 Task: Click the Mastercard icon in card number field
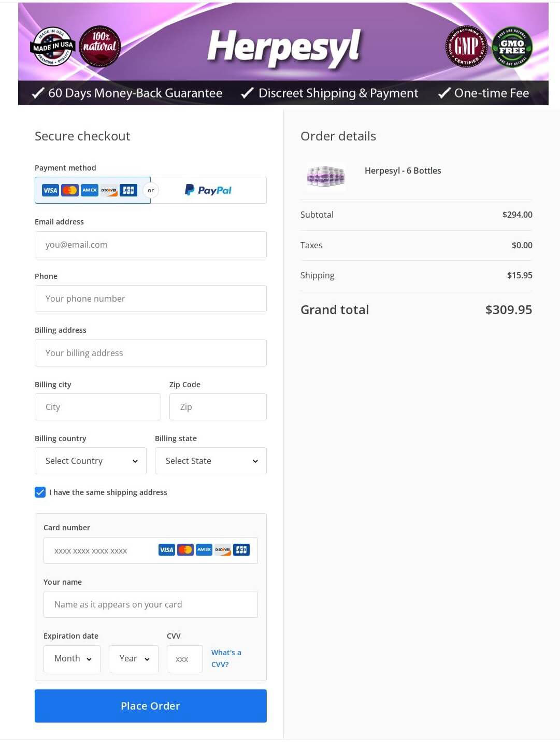click(x=185, y=550)
